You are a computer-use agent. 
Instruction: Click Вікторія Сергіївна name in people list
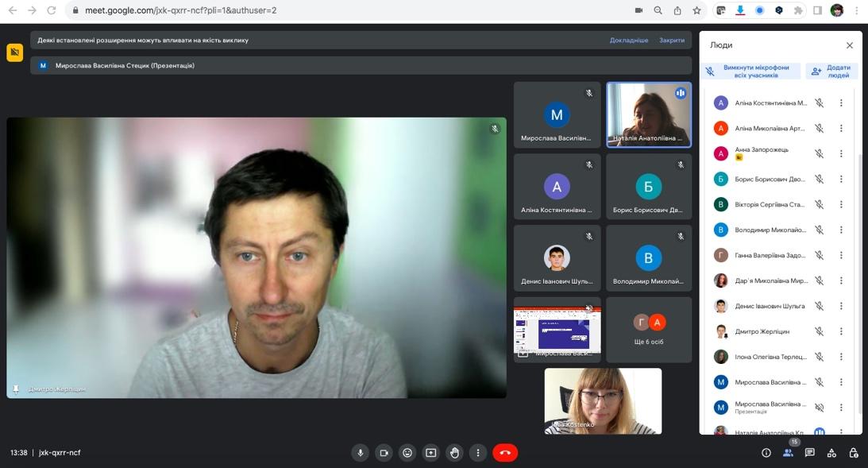click(770, 204)
